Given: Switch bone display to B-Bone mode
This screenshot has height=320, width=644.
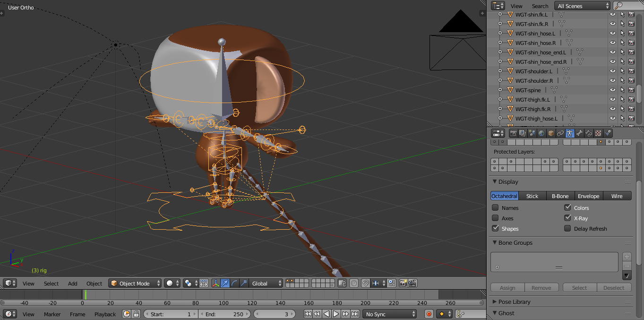Looking at the screenshot, I should (560, 196).
